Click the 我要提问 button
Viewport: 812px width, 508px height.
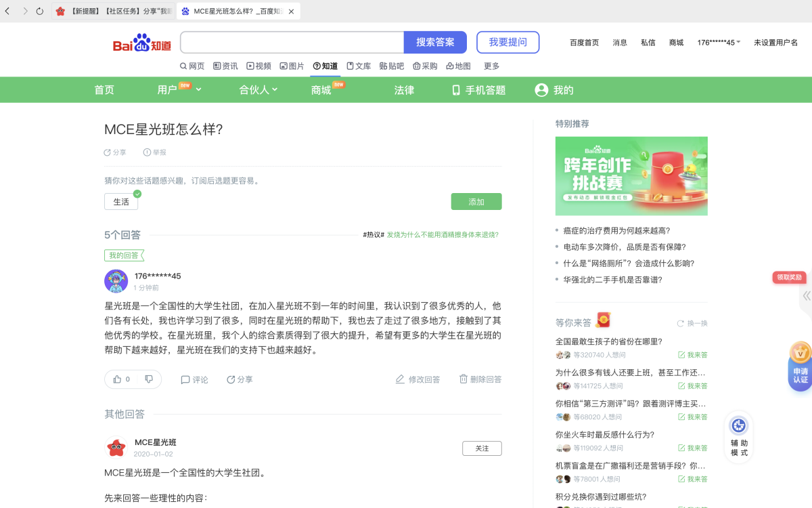click(507, 42)
